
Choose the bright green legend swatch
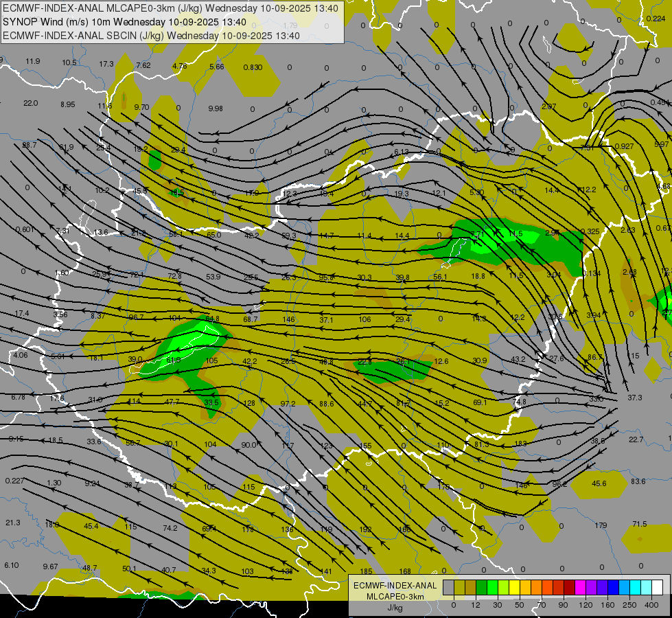tap(492, 588)
